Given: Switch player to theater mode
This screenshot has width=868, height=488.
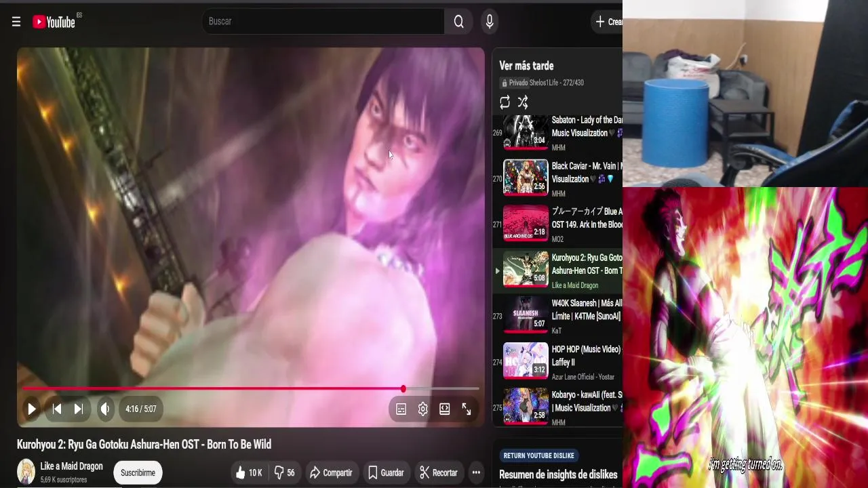Looking at the screenshot, I should (445, 409).
